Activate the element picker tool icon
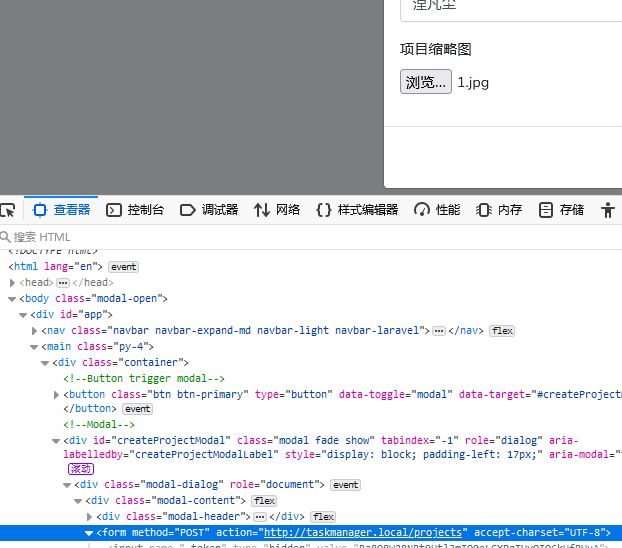Image resolution: width=622 pixels, height=548 pixels. click(8, 210)
